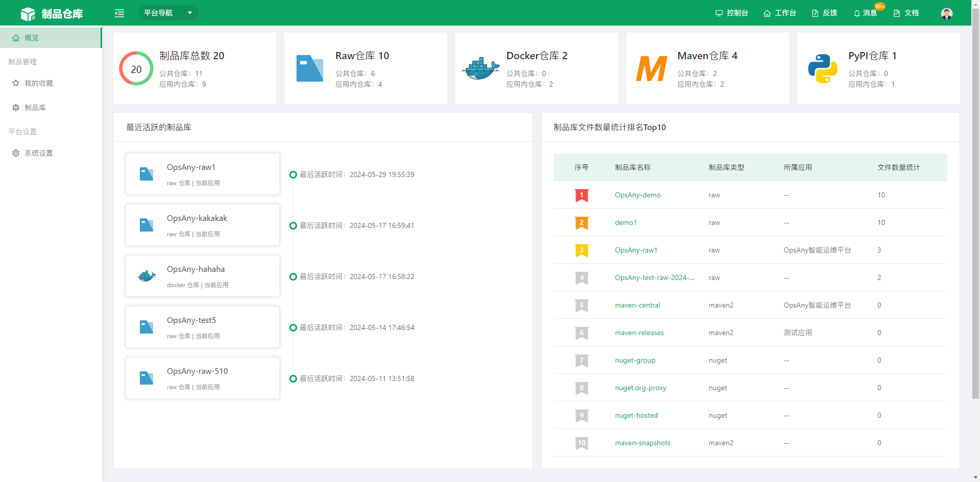This screenshot has height=482, width=980.
Task: Open 反馈 from the top bar
Action: coord(824,13)
